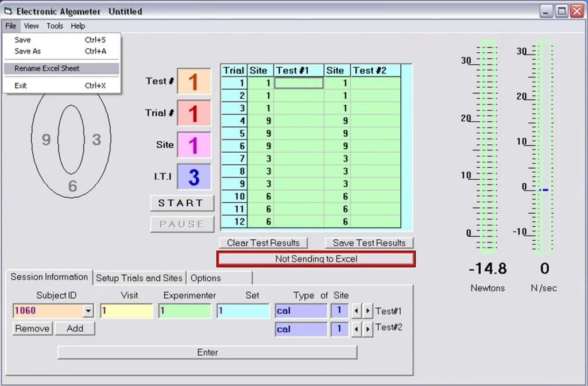Screen dimensions: 588x386
Task: Click the N/sec rate gauge bar
Action: click(544, 147)
